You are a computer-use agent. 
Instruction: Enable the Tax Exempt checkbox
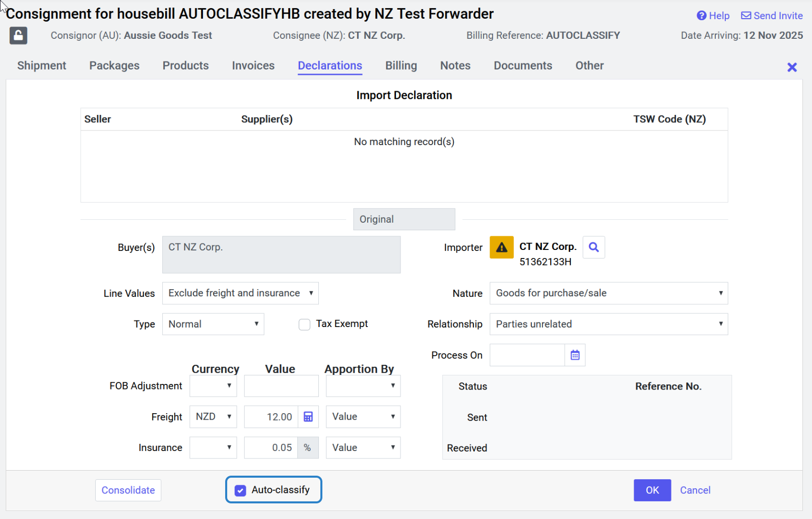coord(304,325)
